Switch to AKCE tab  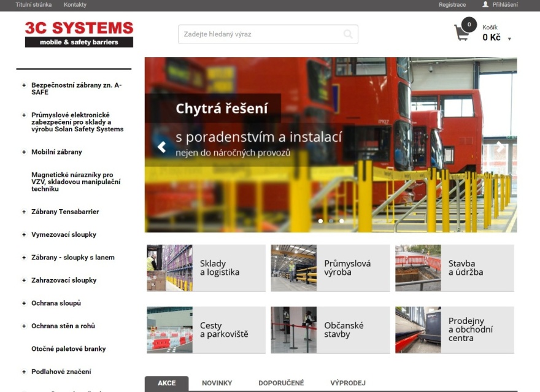pos(167,383)
